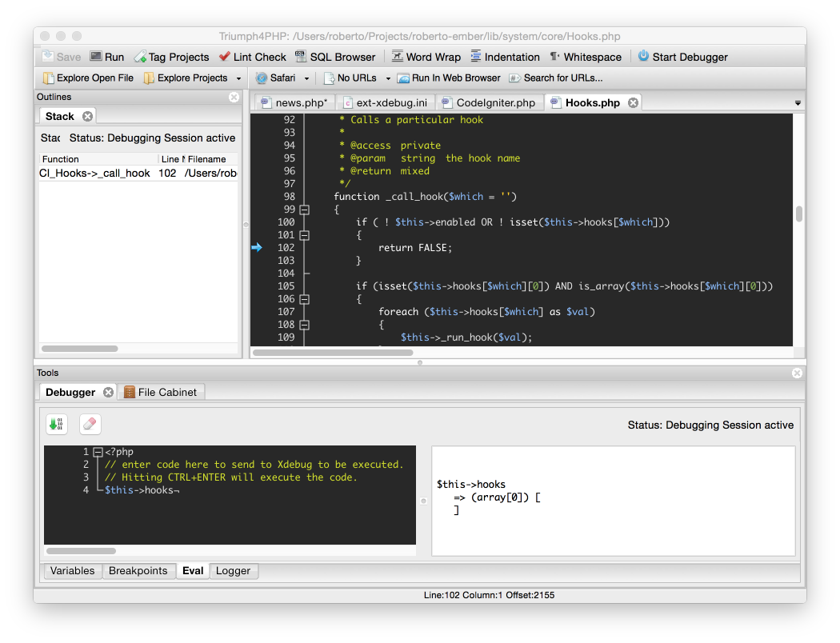The image size is (840, 643).
Task: Run Lint Check on file
Action: tap(253, 57)
